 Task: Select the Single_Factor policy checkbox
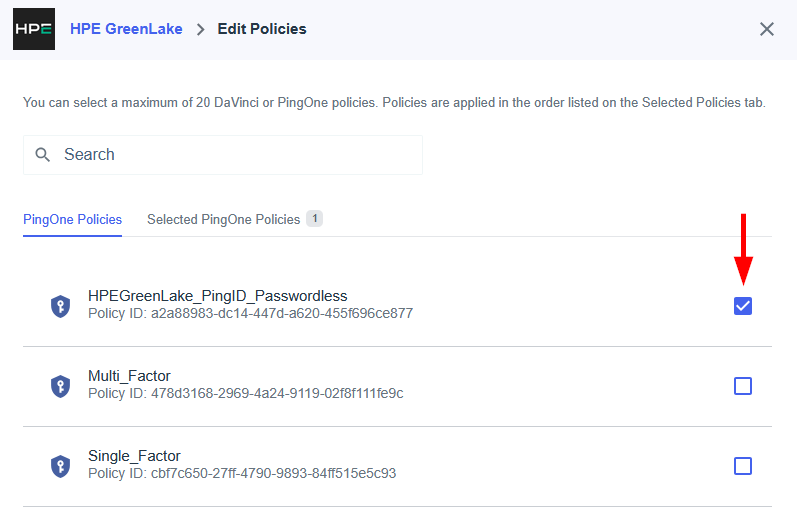(x=743, y=466)
